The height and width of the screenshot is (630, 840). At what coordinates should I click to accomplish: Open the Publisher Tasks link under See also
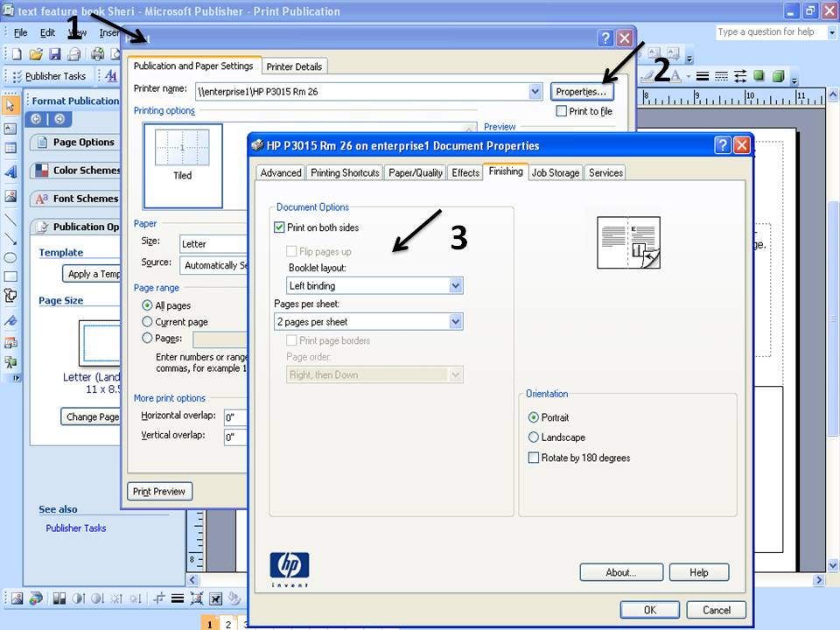(76, 528)
